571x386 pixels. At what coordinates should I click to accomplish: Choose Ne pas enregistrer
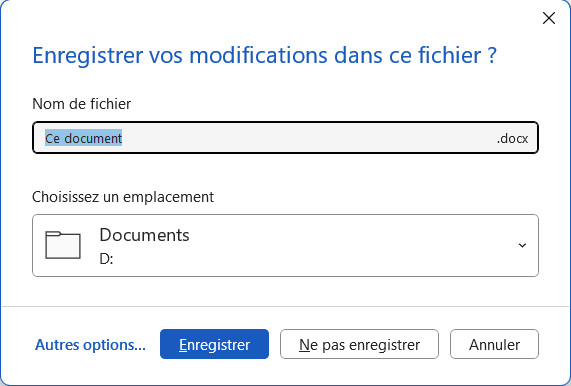click(x=359, y=344)
